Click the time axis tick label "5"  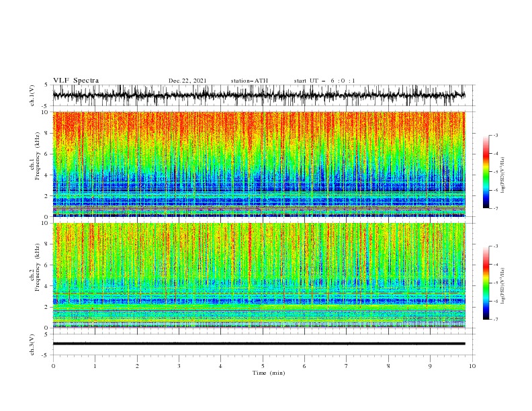[x=263, y=366]
